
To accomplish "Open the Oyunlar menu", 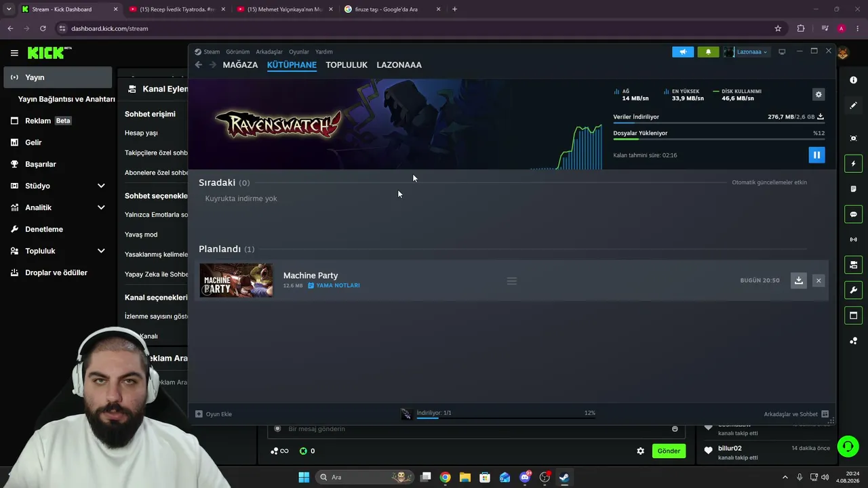I will click(299, 52).
